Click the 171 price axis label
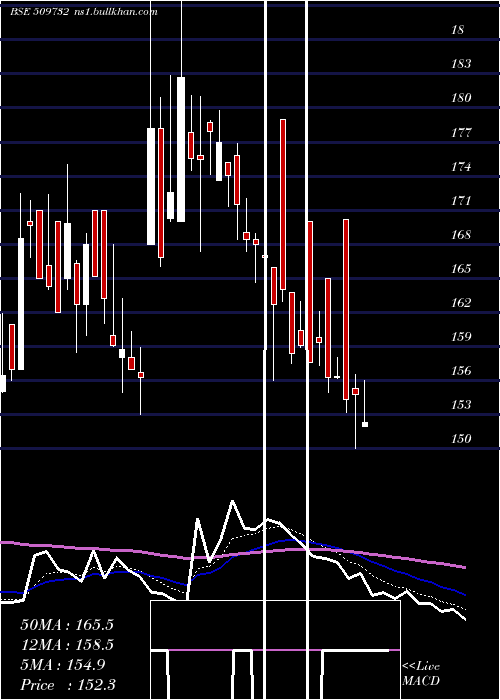Image resolution: width=500 pixels, height=700 pixels. pos(461,201)
